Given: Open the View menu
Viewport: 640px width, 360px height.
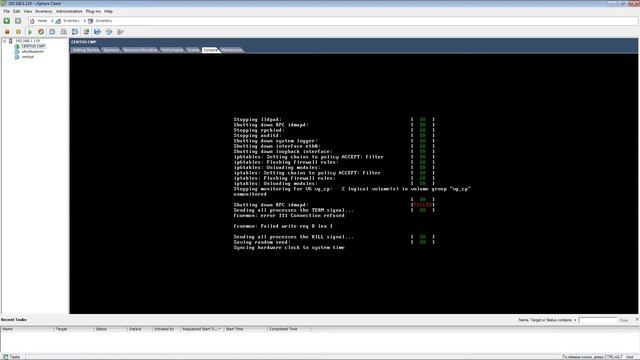Looking at the screenshot, I should (x=27, y=11).
